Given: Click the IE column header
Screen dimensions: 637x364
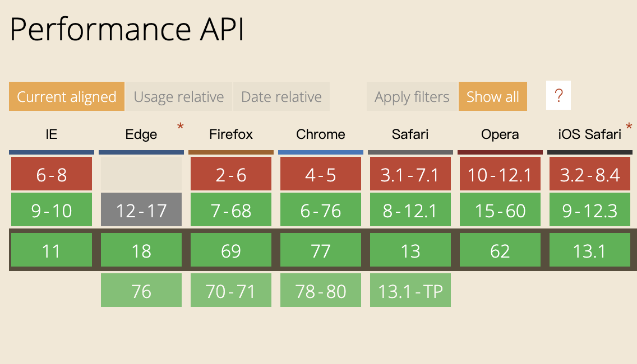Looking at the screenshot, I should point(52,134).
